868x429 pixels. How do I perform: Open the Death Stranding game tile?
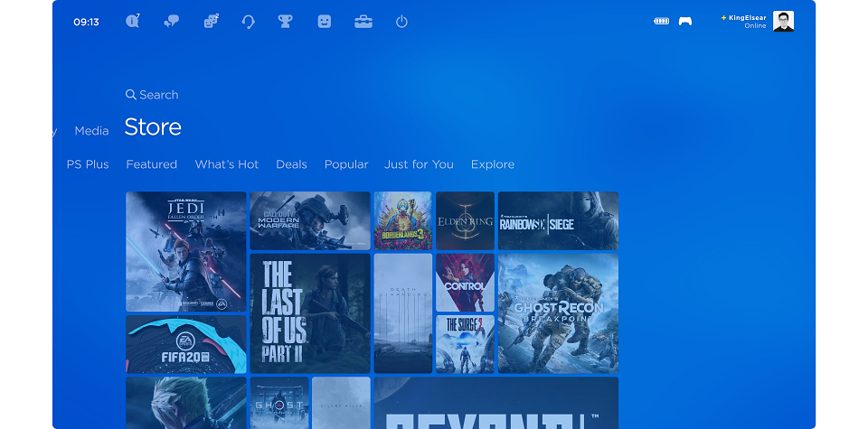coord(403,313)
